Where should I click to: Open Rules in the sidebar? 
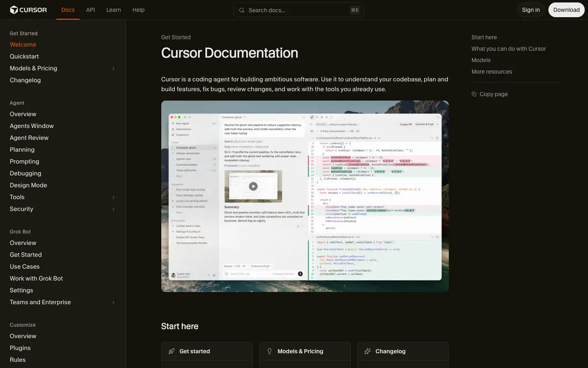click(x=18, y=360)
